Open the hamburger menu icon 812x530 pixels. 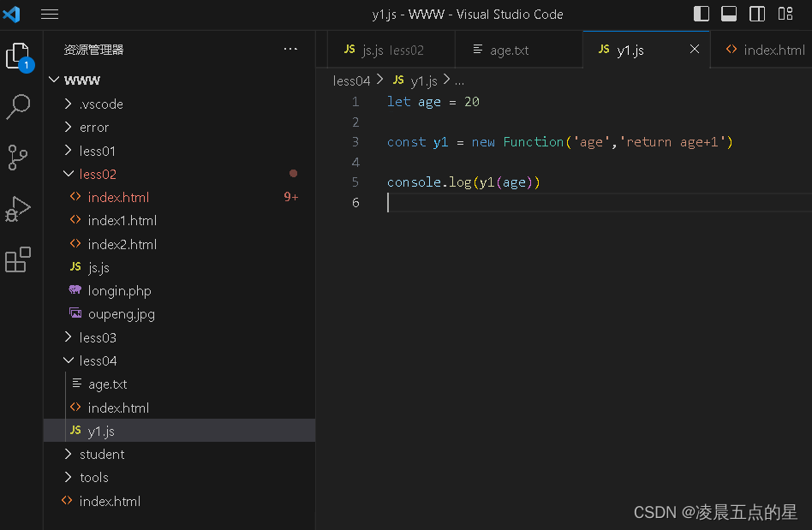49,14
